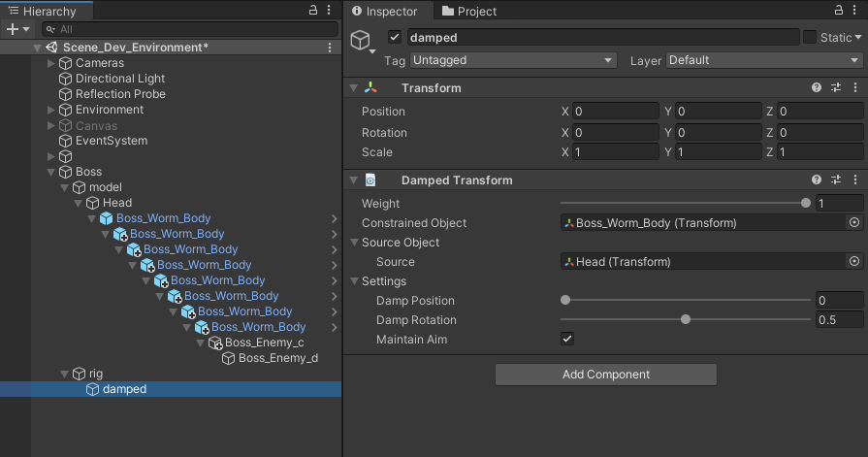Toggle the damped object active checkbox
Image resolution: width=868 pixels, height=457 pixels.
[x=395, y=38]
